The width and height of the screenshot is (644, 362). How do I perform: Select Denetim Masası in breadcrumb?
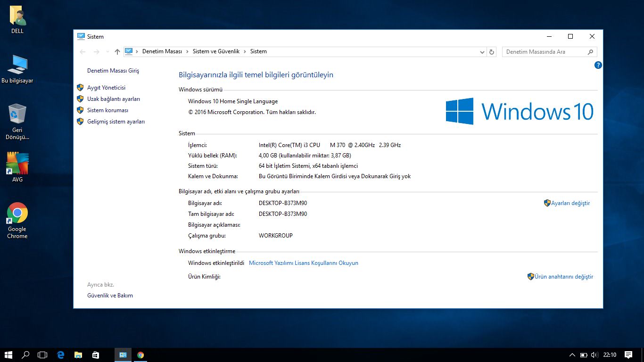tap(162, 51)
